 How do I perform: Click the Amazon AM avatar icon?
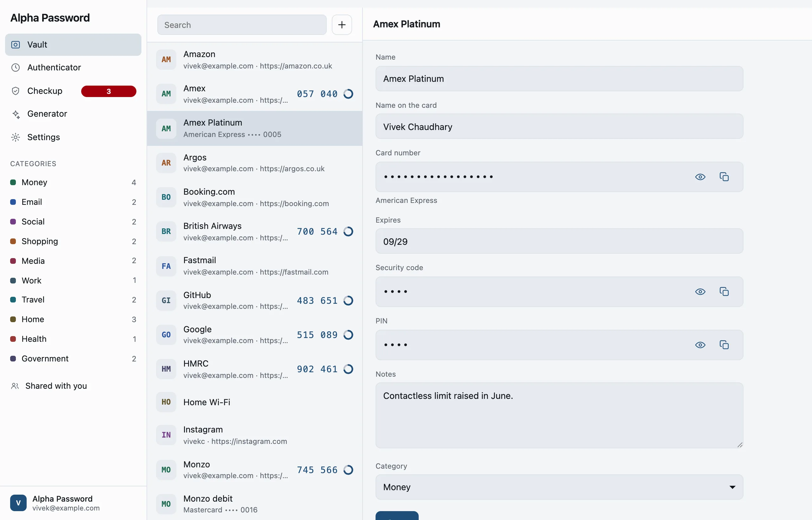click(166, 59)
